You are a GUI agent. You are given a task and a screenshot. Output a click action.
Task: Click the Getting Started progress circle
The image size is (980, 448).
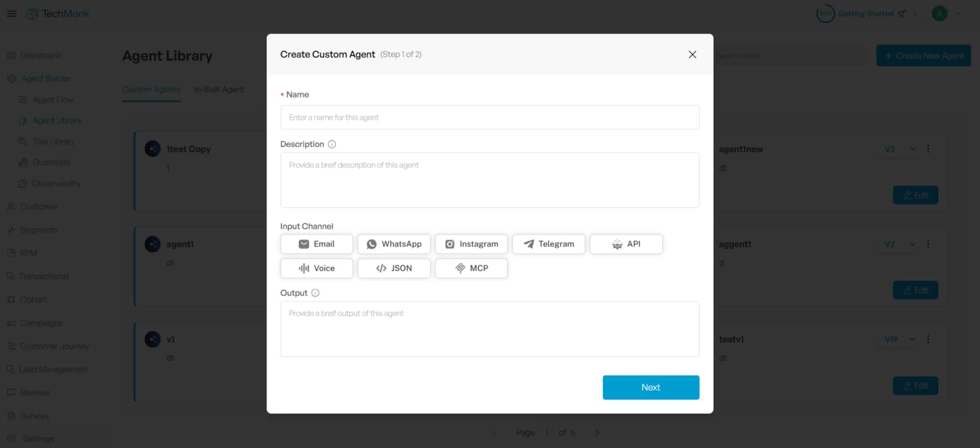[x=825, y=13]
